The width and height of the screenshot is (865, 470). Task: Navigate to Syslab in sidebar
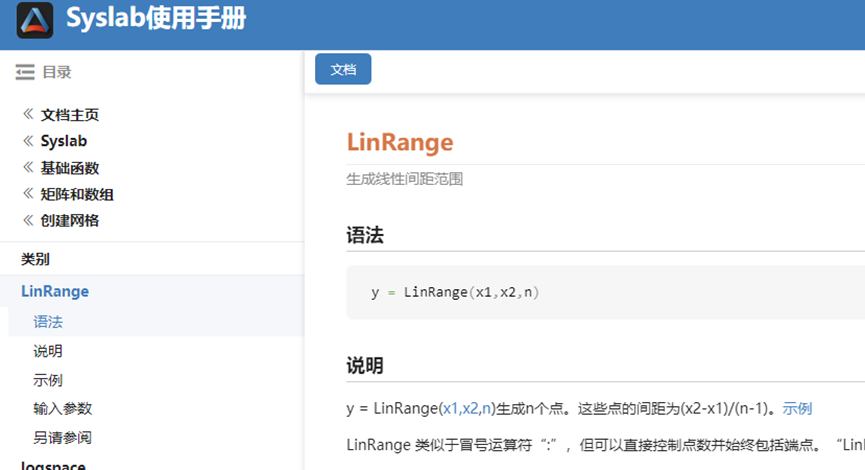(64, 141)
